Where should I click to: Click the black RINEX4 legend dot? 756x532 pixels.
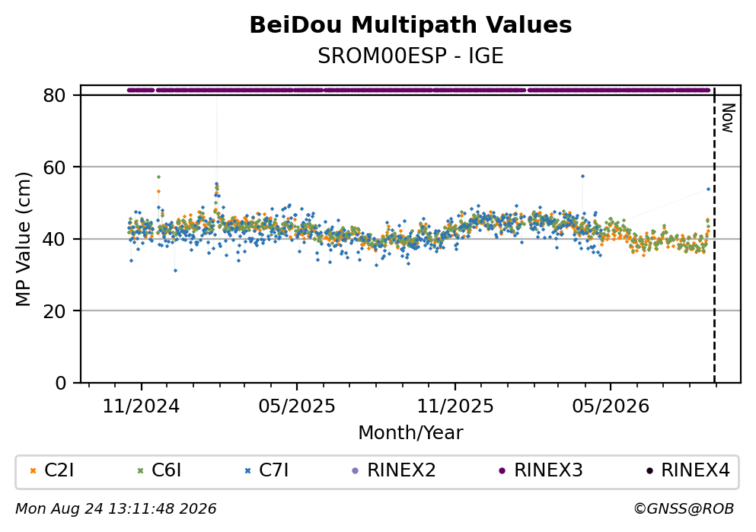649,471
